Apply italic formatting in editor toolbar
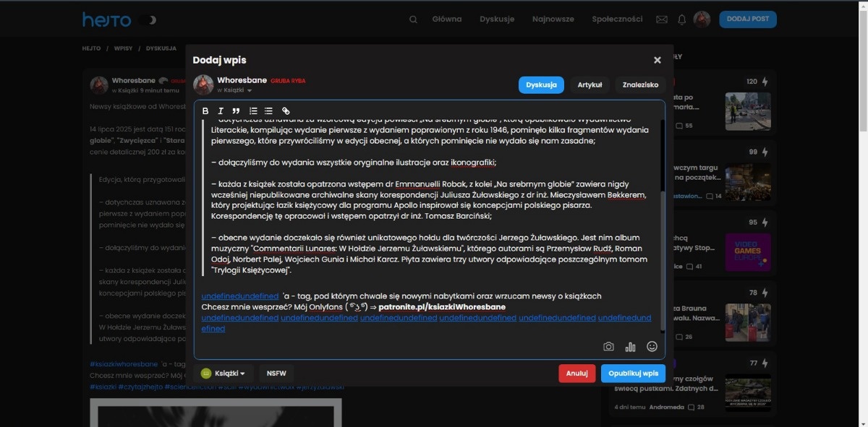The height and width of the screenshot is (427, 868). [221, 111]
